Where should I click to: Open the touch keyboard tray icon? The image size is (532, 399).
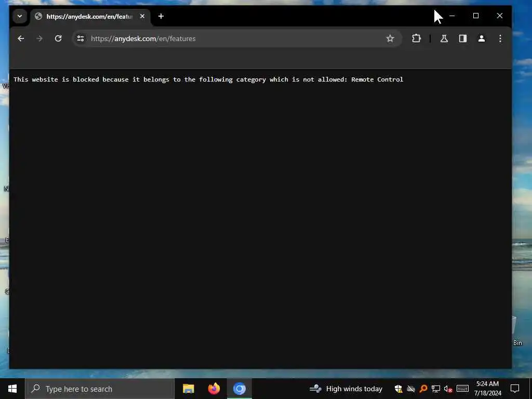(462, 389)
